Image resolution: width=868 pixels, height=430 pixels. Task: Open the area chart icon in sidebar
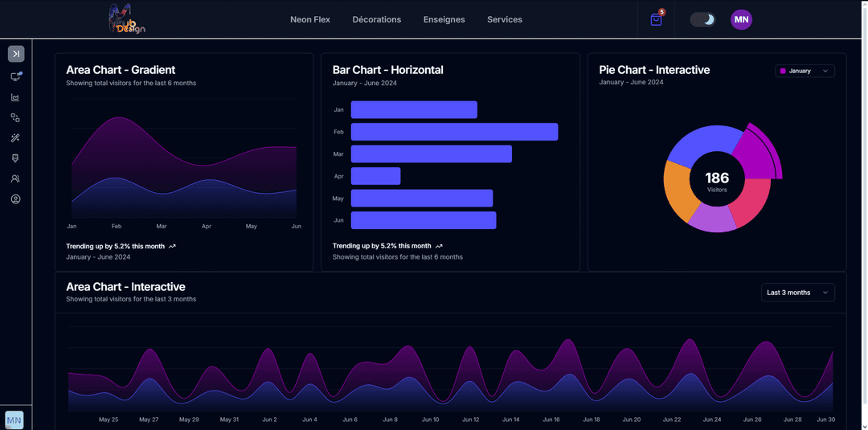point(15,97)
